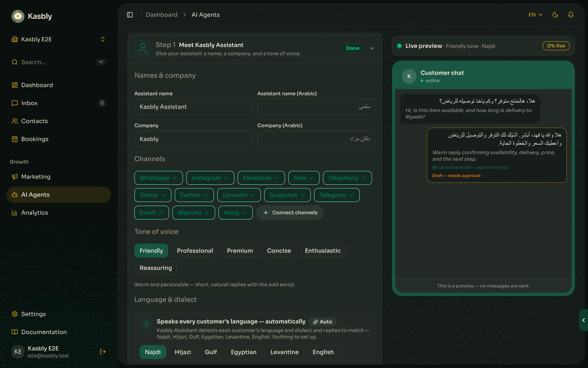Select the Egyptian dialect chip
588x368 pixels.
[x=243, y=352]
